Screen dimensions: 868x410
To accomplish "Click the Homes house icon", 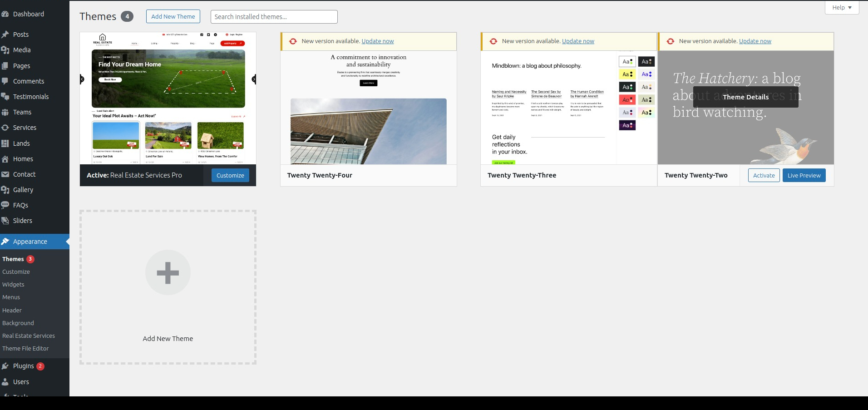I will (5, 159).
